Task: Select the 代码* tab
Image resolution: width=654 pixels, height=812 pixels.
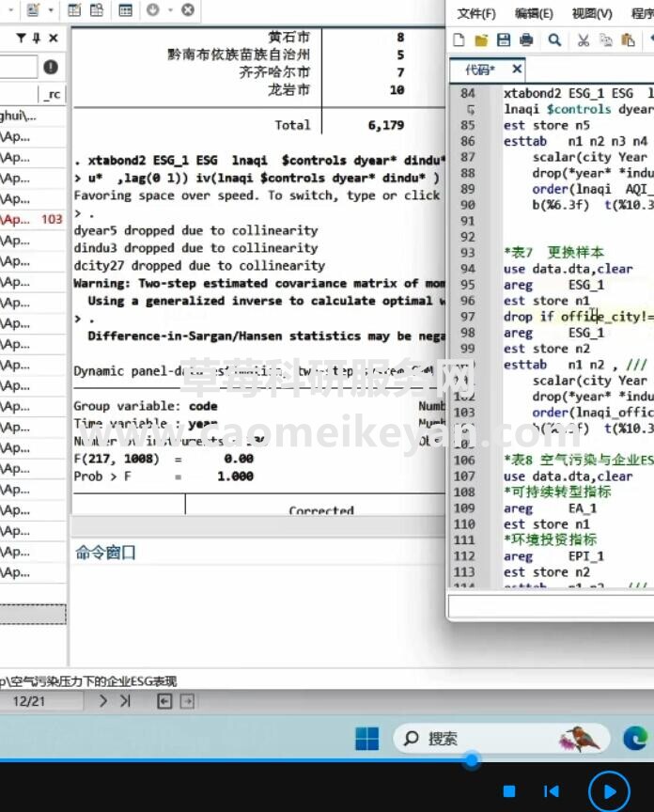Action: coord(480,70)
